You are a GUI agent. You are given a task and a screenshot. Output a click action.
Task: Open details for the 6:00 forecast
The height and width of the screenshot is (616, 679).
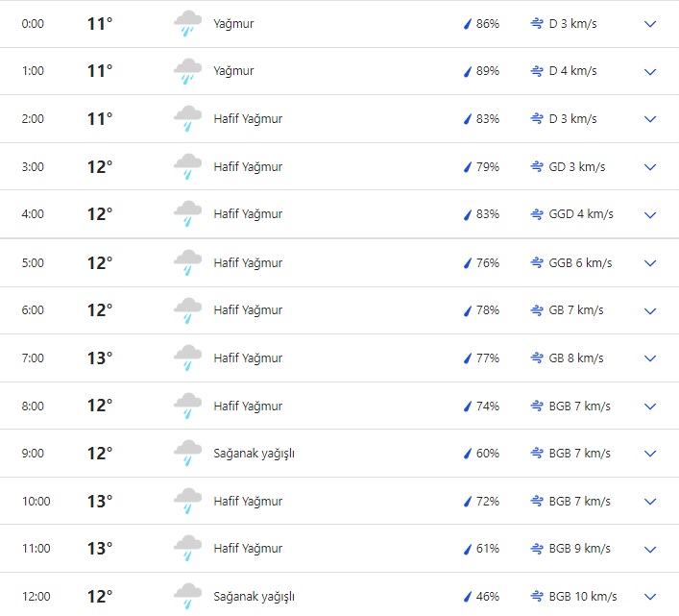point(650,310)
